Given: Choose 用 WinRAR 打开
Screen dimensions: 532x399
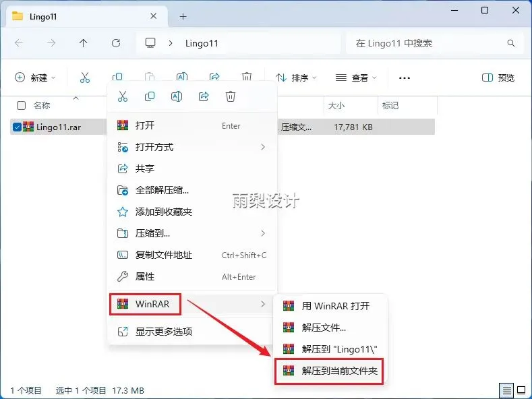Looking at the screenshot, I should [x=330, y=306].
